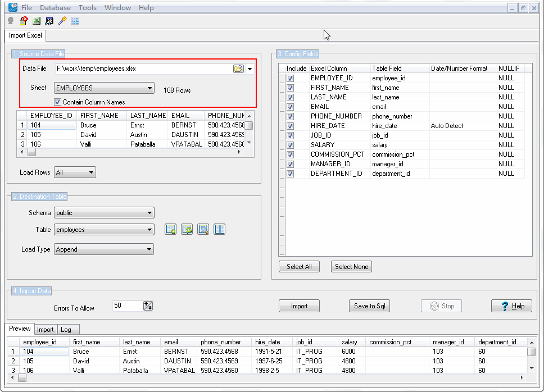Toggle Contain Column Names checkbox
The height and width of the screenshot is (392, 544).
pyautogui.click(x=57, y=102)
